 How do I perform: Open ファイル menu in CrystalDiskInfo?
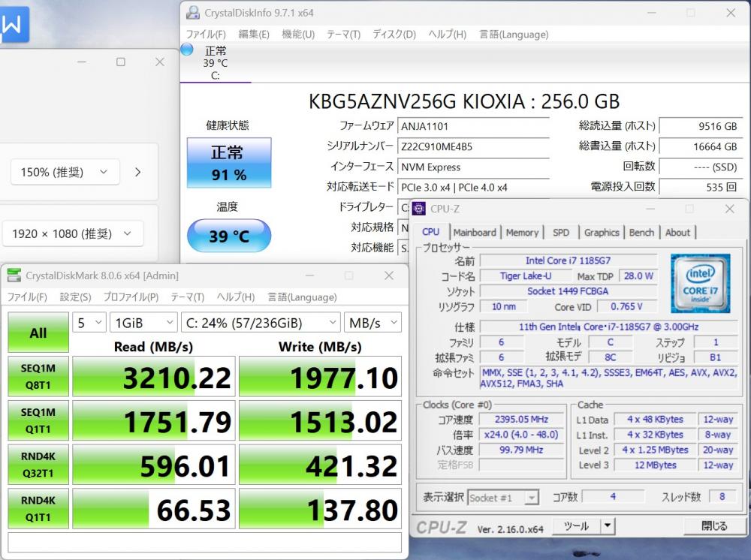[206, 35]
